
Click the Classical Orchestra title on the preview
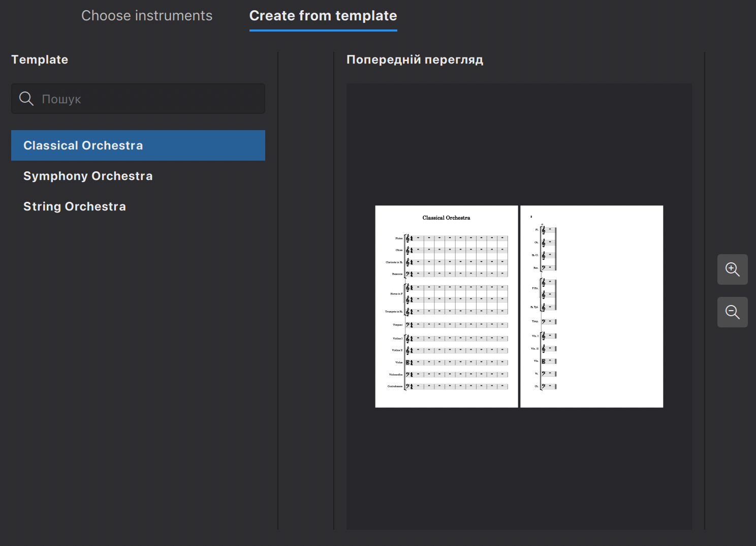[446, 218]
